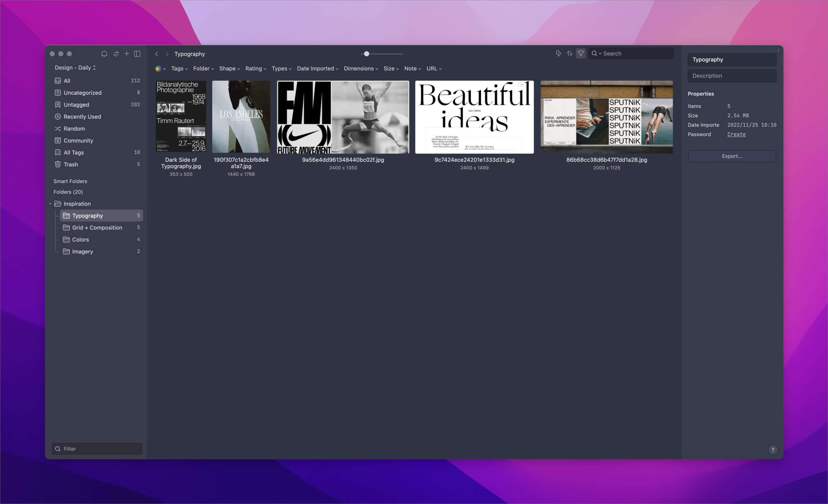Toggle the filter funnel icon
Image resolution: width=828 pixels, height=504 pixels.
pos(581,53)
